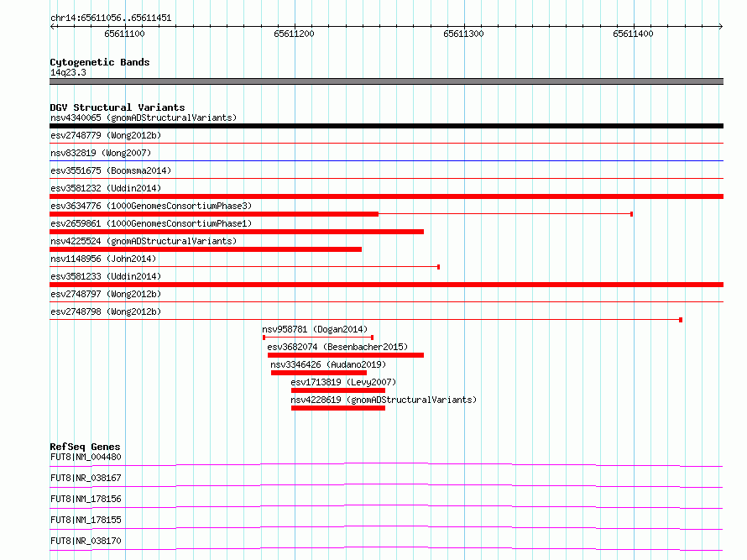
Task: Click the left arrowhead of the coordinate ruler
Action: (52, 26)
